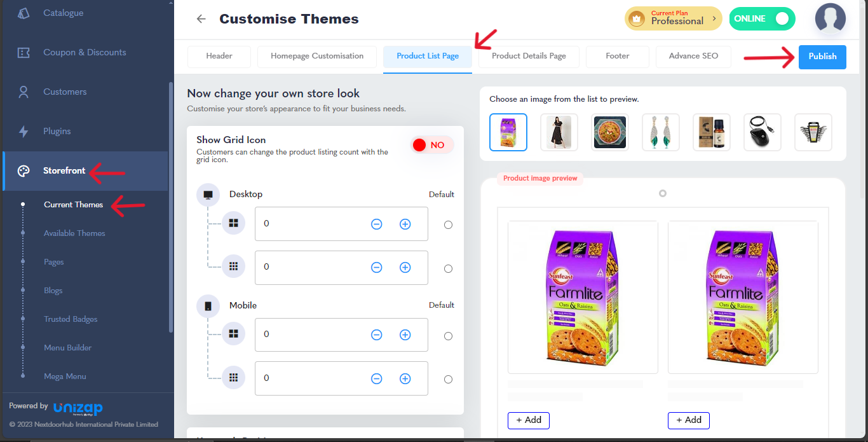Click + Add under first Farmlite product
The width and height of the screenshot is (868, 442).
coord(529,420)
